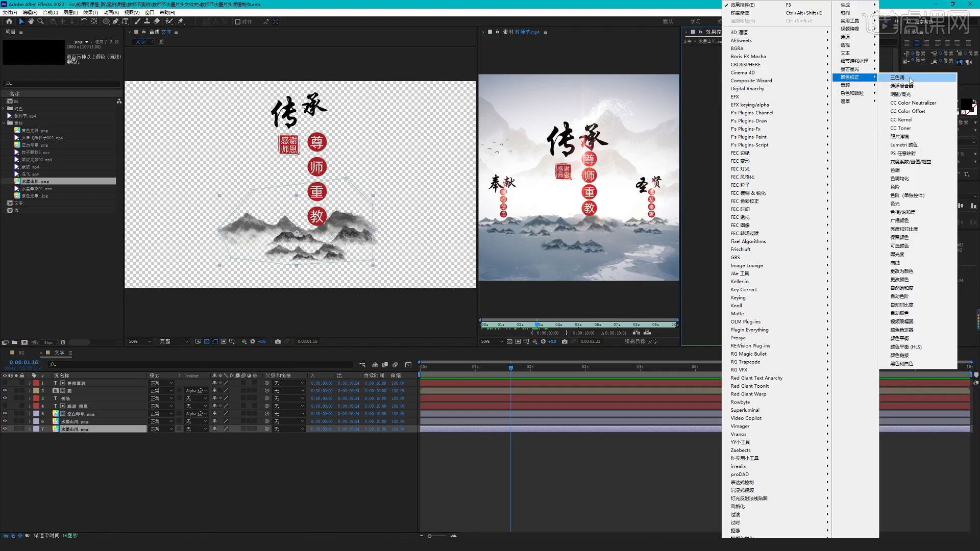This screenshot has height=551, width=980.
Task: Select the Brush tool
Action: pos(137,21)
